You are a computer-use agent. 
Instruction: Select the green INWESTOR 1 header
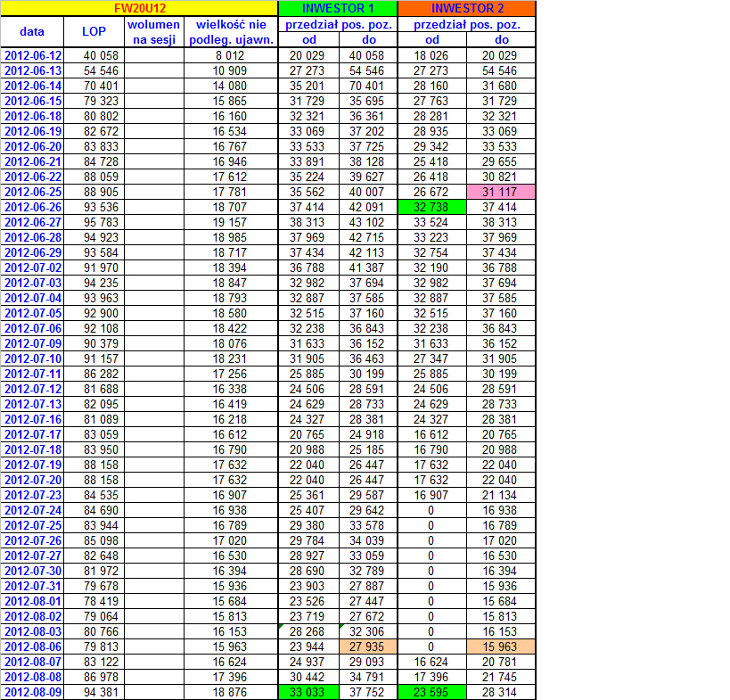[338, 8]
